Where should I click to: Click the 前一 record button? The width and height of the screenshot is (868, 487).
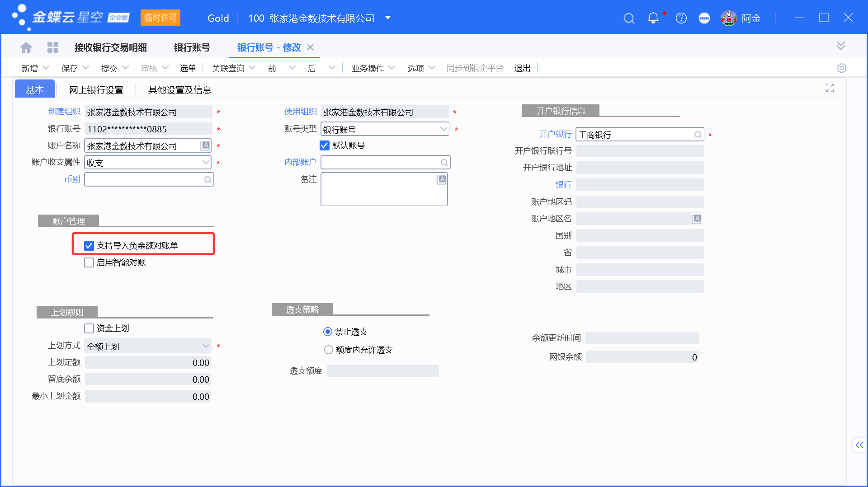(x=276, y=68)
